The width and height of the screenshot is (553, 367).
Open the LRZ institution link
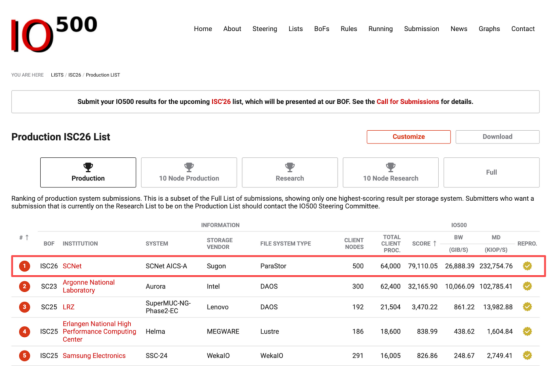pyautogui.click(x=68, y=307)
